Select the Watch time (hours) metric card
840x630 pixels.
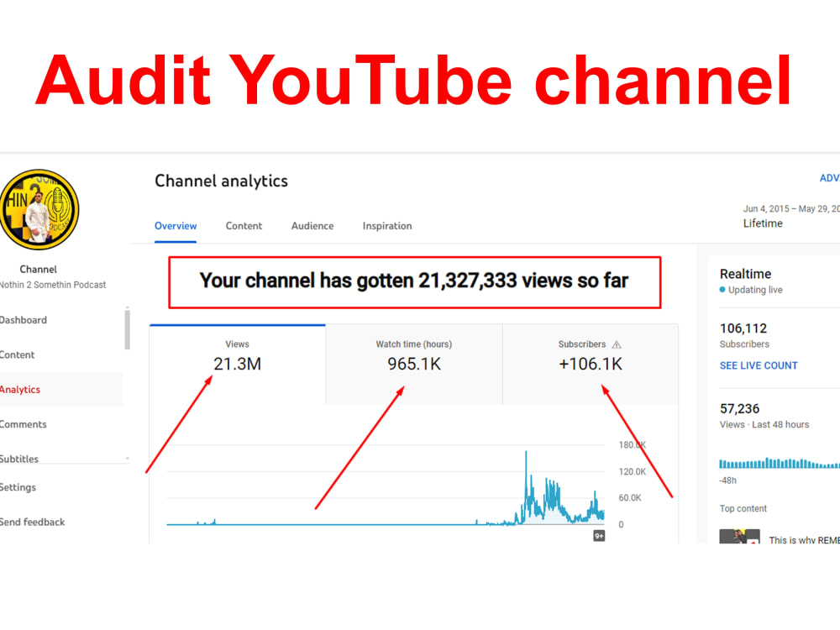click(414, 365)
